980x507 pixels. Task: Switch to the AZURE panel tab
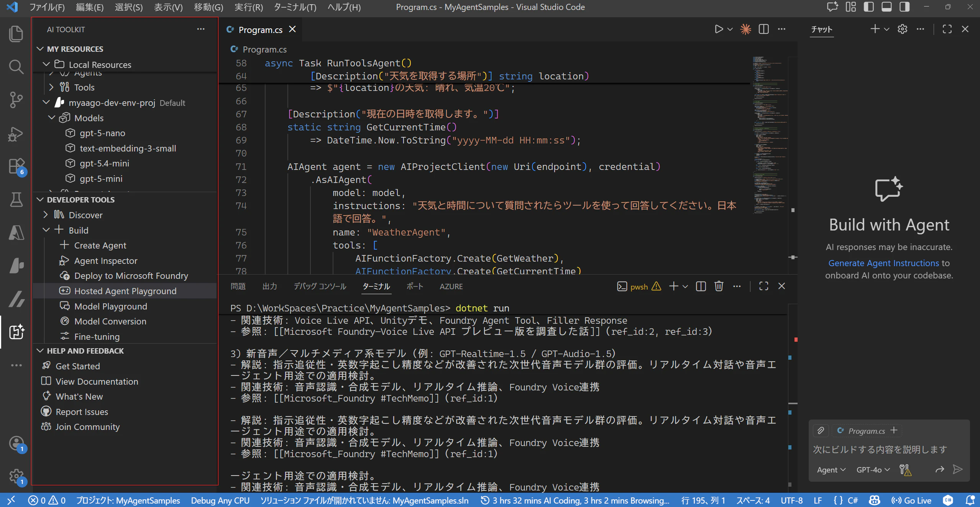(x=451, y=286)
